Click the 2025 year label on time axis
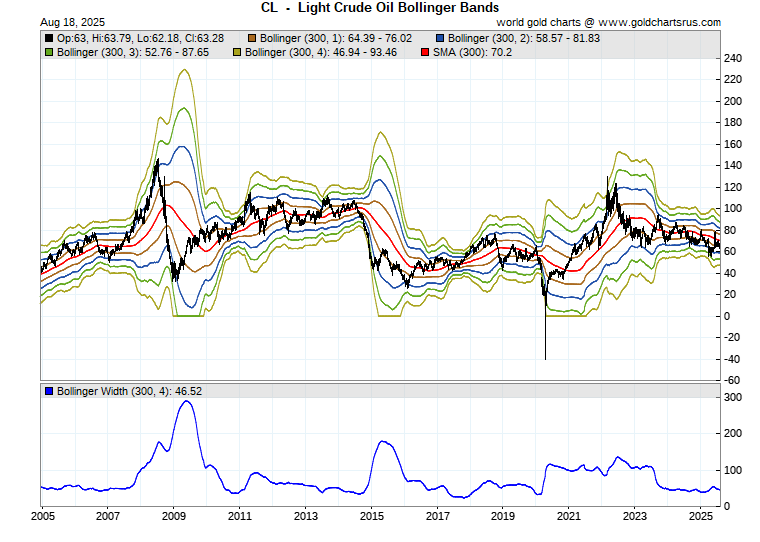Screen dimensions: 760x542 tap(700, 516)
